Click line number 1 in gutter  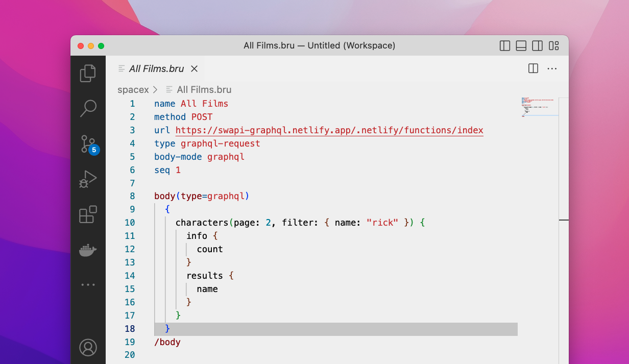[132, 104]
